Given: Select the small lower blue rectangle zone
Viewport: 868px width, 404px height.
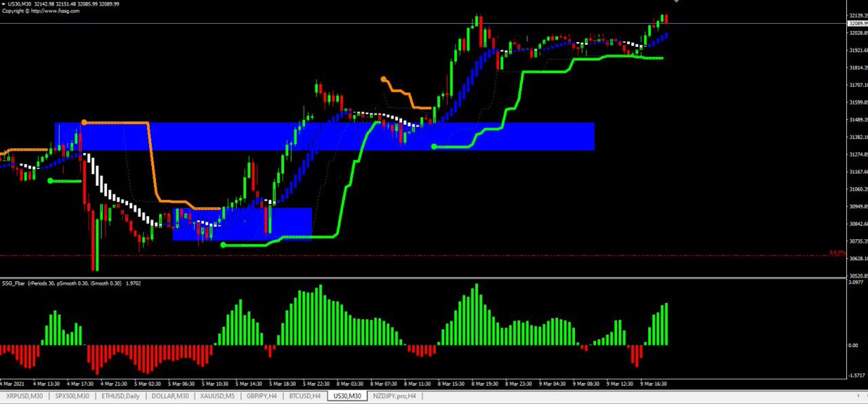Looking at the screenshot, I should coord(242,223).
